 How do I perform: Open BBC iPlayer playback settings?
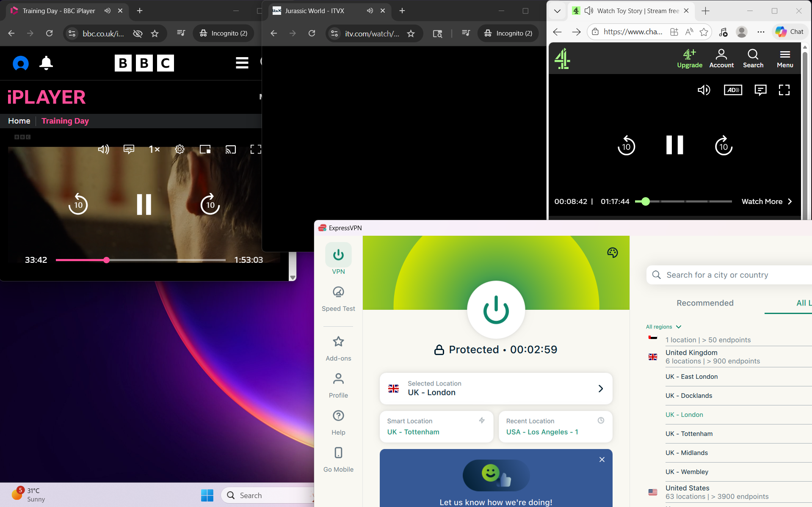[x=180, y=149]
